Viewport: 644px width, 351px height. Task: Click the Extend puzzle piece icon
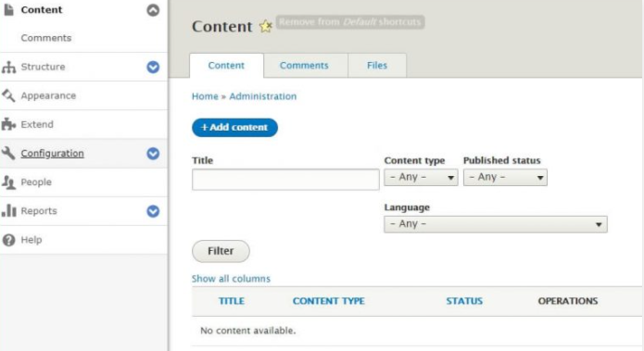[8, 124]
